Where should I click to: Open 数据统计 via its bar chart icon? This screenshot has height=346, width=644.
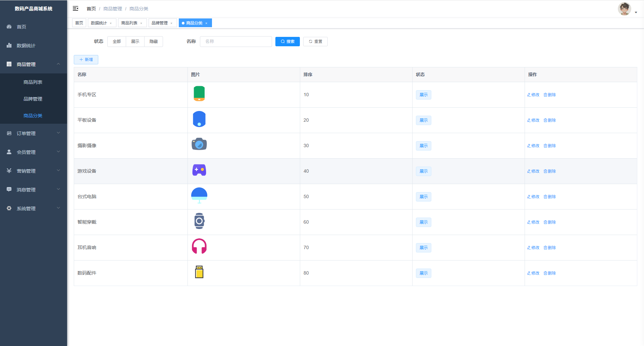(x=9, y=45)
